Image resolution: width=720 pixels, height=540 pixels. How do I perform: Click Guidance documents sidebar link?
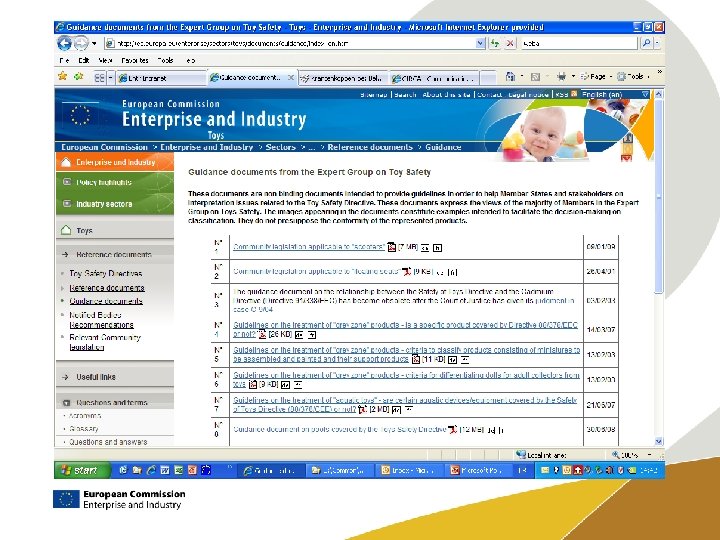tap(106, 301)
